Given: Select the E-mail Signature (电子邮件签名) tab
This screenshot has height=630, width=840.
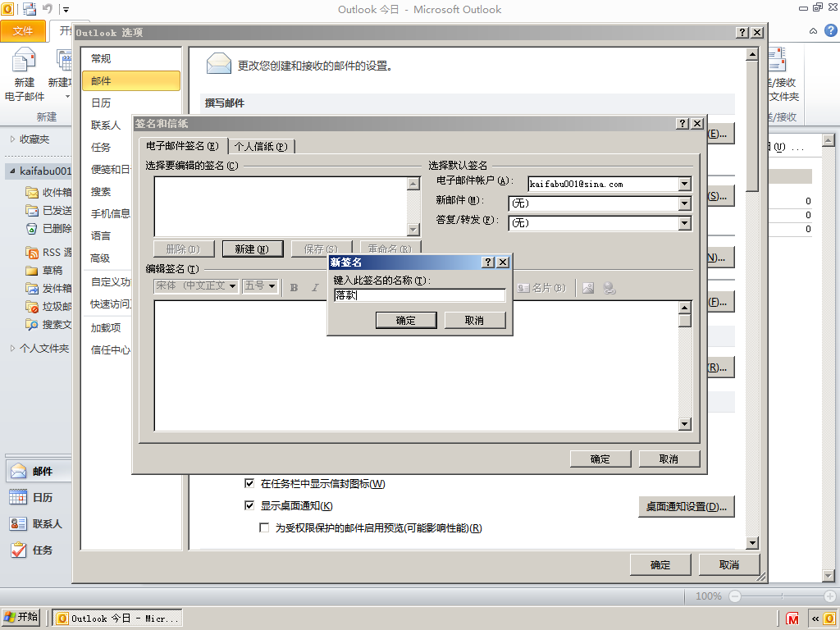Looking at the screenshot, I should [182, 146].
